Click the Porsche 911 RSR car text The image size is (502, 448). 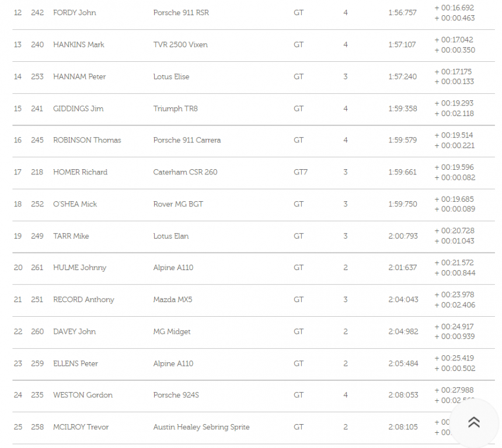(x=181, y=13)
